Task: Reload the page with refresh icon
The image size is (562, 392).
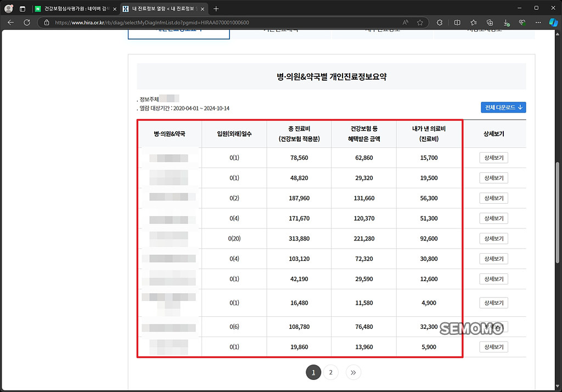Action: (27, 23)
